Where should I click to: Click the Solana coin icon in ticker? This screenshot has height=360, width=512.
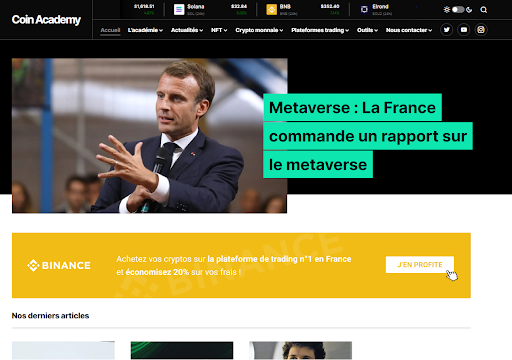(x=179, y=9)
